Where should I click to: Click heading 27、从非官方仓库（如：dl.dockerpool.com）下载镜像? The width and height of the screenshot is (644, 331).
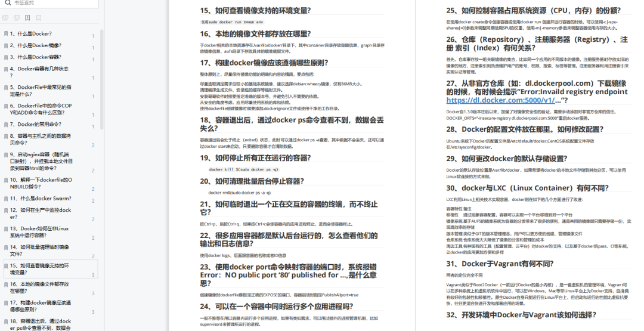537,92
